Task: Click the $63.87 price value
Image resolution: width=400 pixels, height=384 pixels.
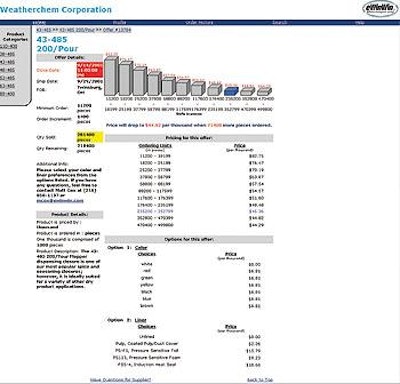Action: tap(256, 177)
